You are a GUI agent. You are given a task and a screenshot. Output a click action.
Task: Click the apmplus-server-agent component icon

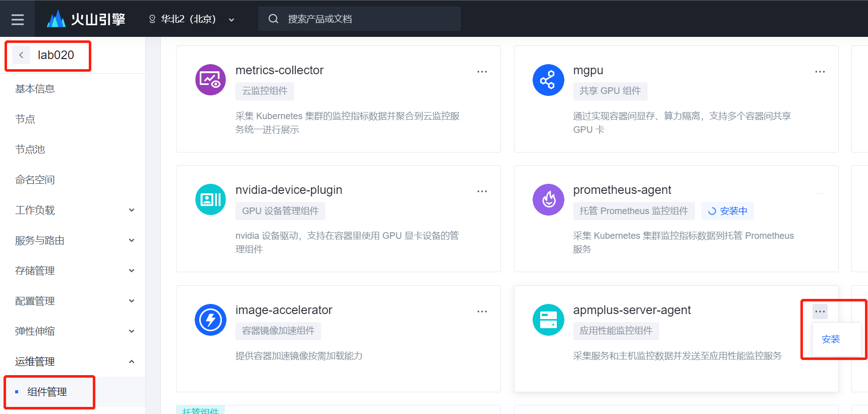(548, 320)
